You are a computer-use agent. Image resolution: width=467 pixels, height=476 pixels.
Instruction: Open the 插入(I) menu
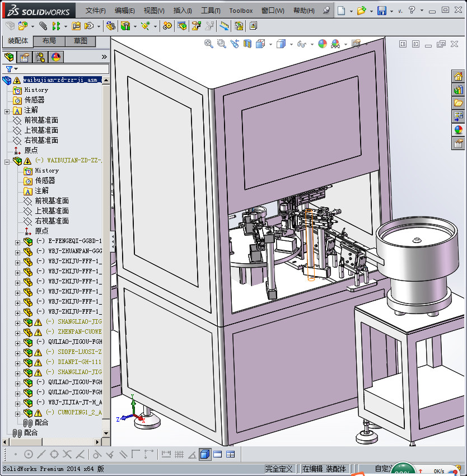183,11
